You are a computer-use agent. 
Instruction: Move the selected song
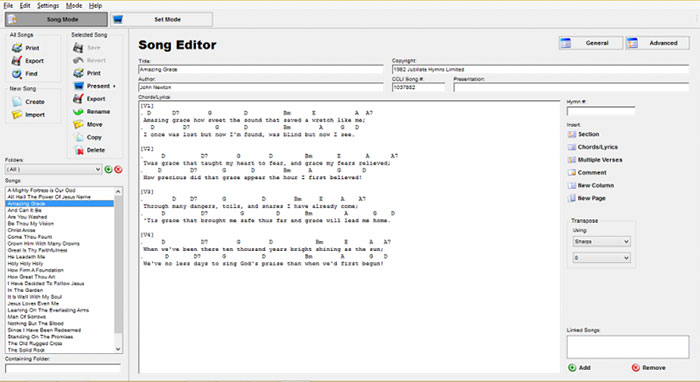pos(88,125)
